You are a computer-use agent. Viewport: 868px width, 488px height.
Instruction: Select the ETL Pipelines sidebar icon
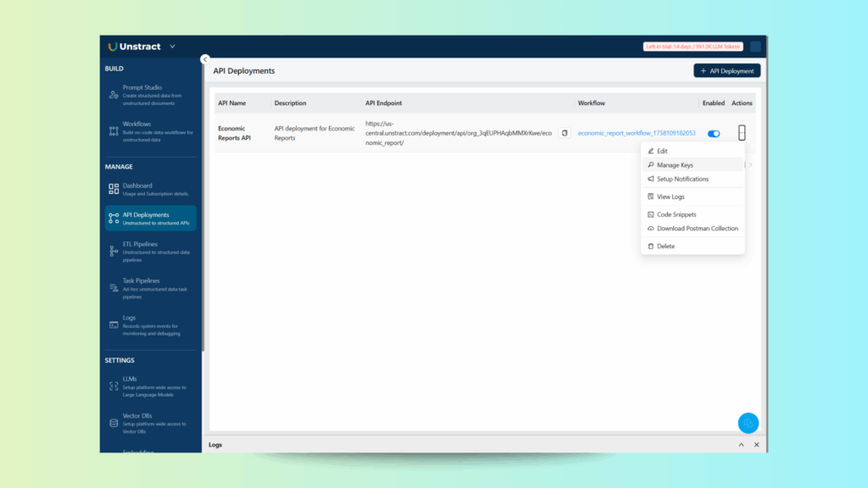pyautogui.click(x=114, y=251)
